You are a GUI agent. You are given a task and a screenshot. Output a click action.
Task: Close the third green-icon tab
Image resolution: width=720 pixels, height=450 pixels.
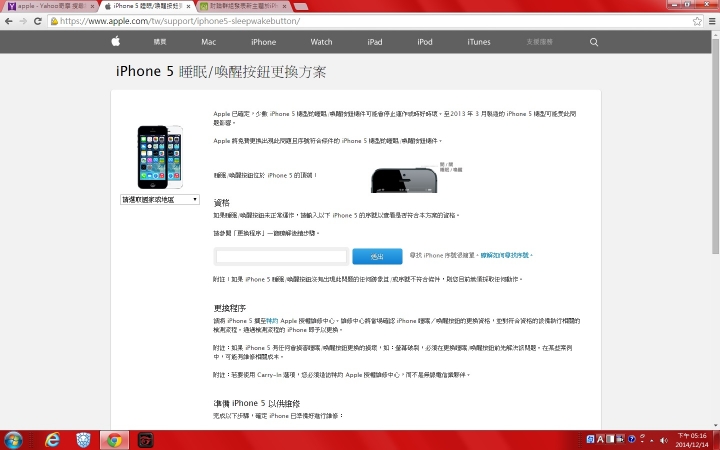click(x=284, y=6)
